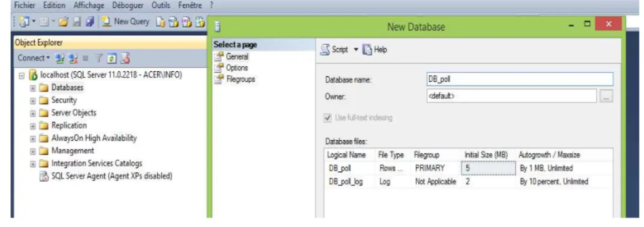Click the Refresh icon in Object Explorer
644x227 pixels.
(x=111, y=59)
